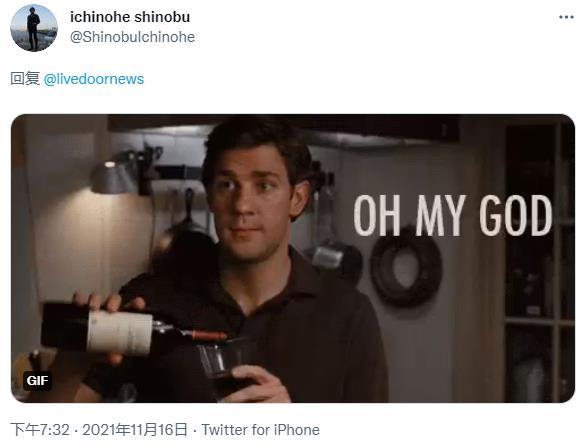
Task: Click the shelf at GIF's right edge
Action: coord(538,259)
